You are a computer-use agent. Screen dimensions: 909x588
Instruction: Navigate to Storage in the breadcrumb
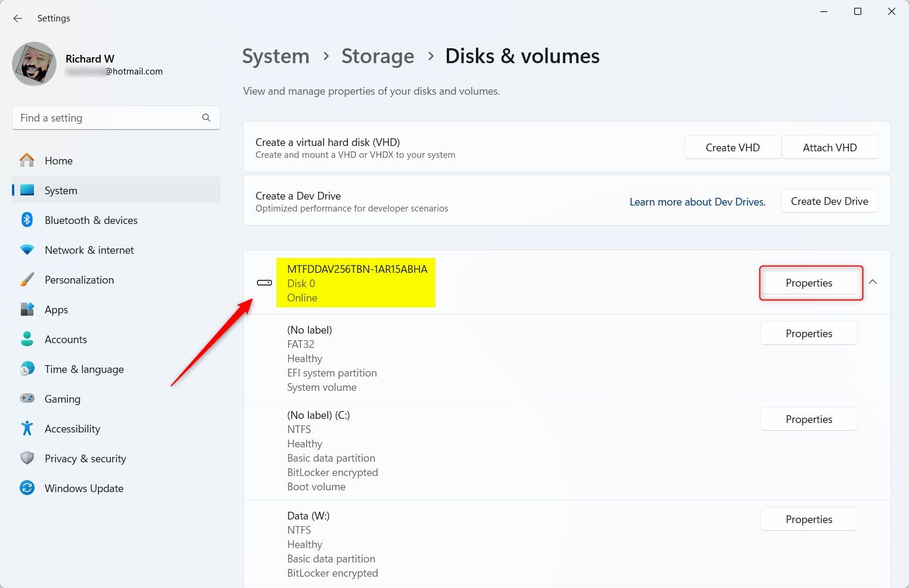[377, 55]
